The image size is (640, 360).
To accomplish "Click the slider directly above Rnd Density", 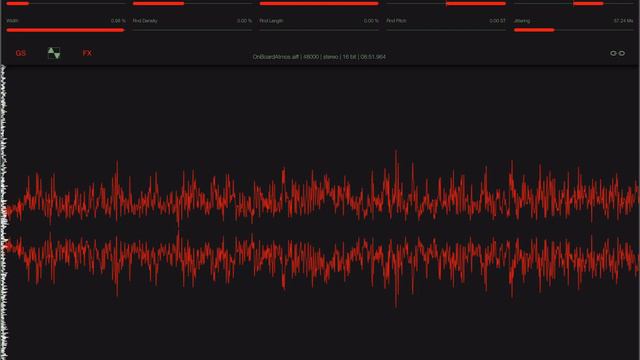I will 192,3.
